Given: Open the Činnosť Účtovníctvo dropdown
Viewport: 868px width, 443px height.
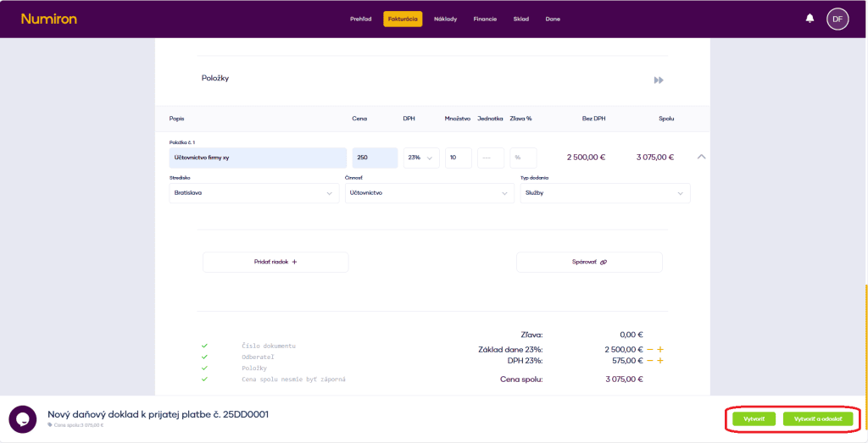Looking at the screenshot, I should (x=429, y=193).
